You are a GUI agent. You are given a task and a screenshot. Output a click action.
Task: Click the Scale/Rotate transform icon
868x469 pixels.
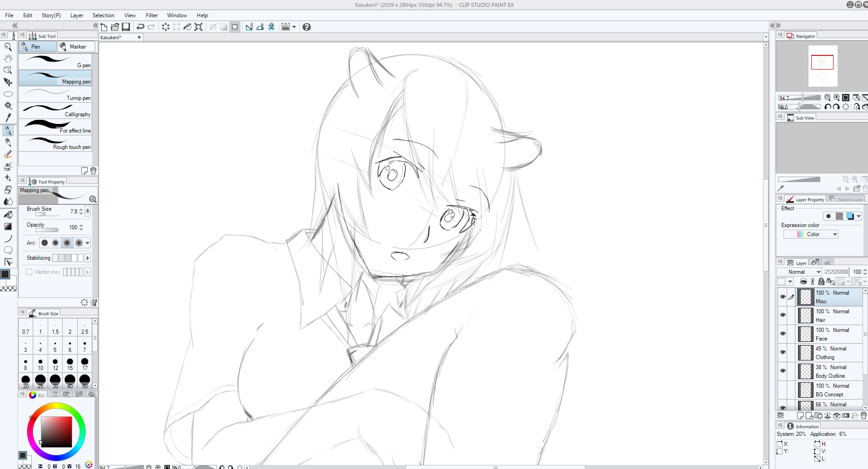coord(198,27)
